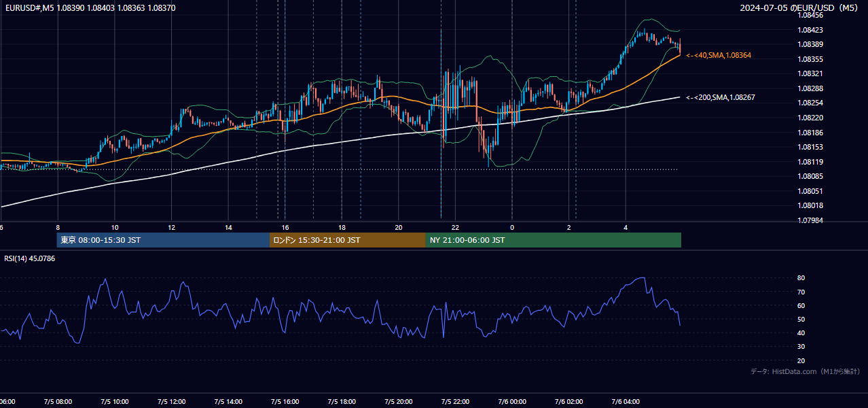The image size is (868, 408).
Task: Click price level 1.08085 on axis
Action: pos(810,176)
